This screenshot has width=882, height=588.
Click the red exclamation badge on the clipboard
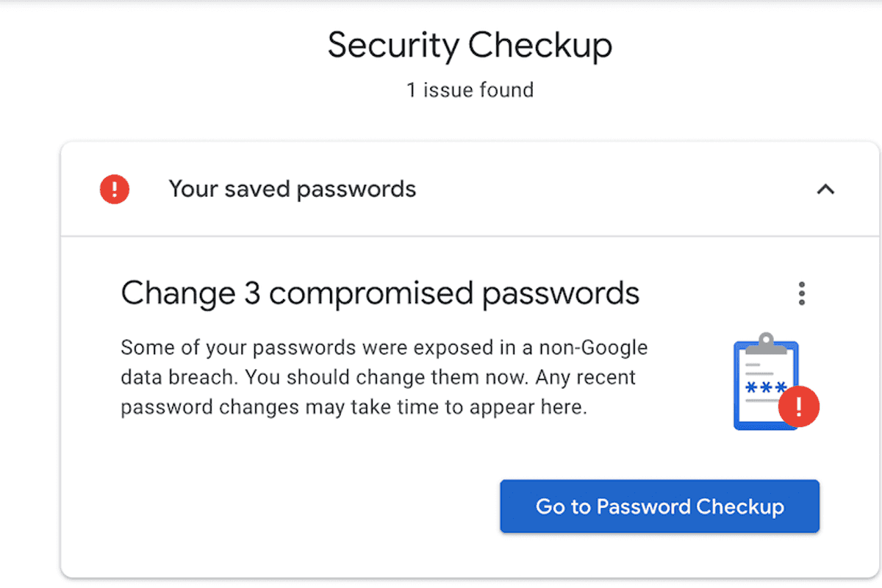pos(800,407)
